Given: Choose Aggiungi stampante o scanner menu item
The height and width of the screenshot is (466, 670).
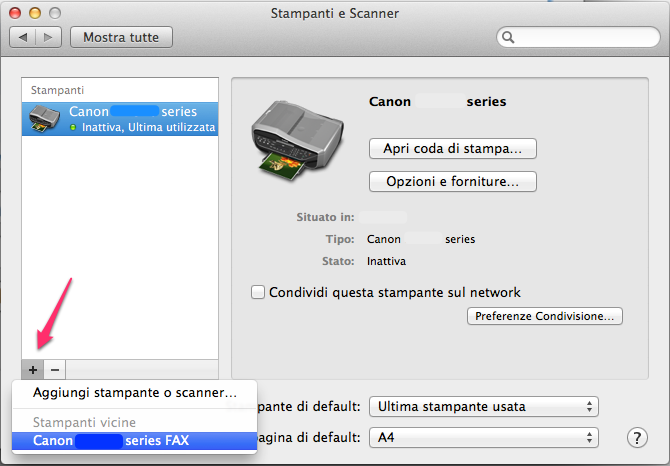Looking at the screenshot, I should (x=135, y=393).
